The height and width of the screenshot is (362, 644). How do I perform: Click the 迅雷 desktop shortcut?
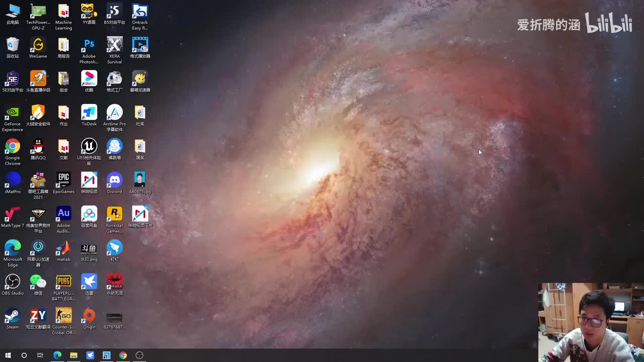point(89,285)
